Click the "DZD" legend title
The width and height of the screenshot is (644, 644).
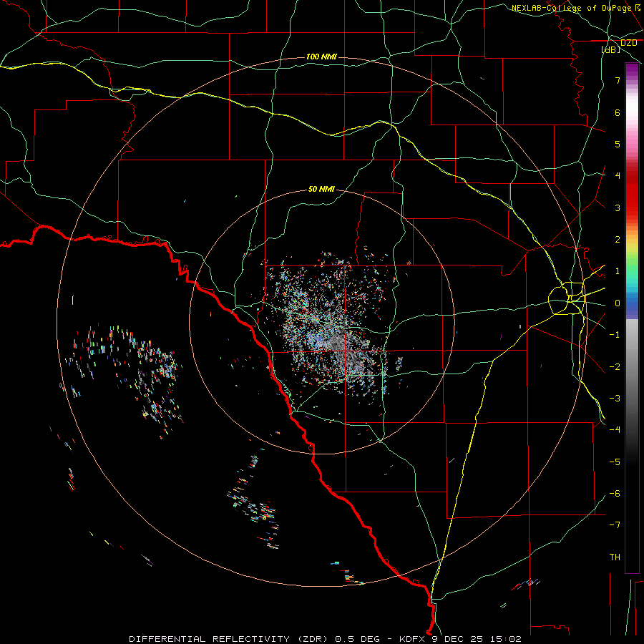tap(629, 43)
